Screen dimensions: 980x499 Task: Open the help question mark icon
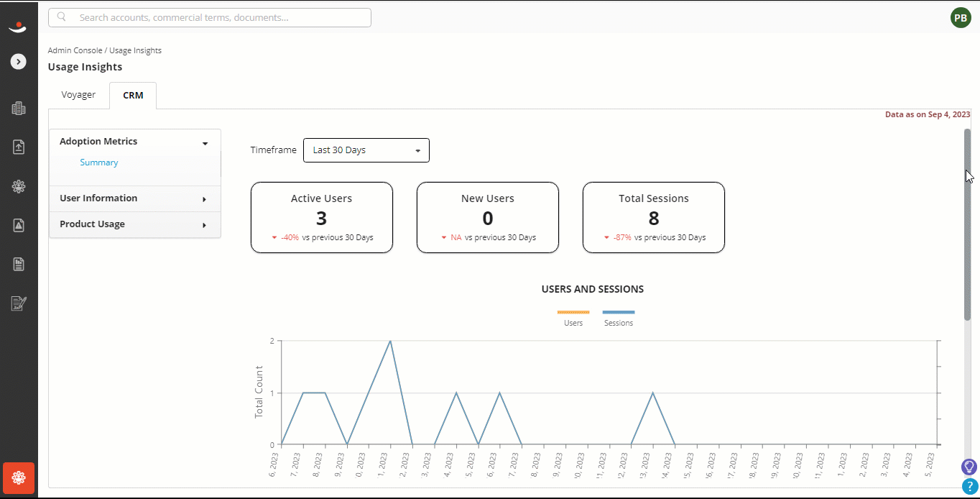(969, 487)
